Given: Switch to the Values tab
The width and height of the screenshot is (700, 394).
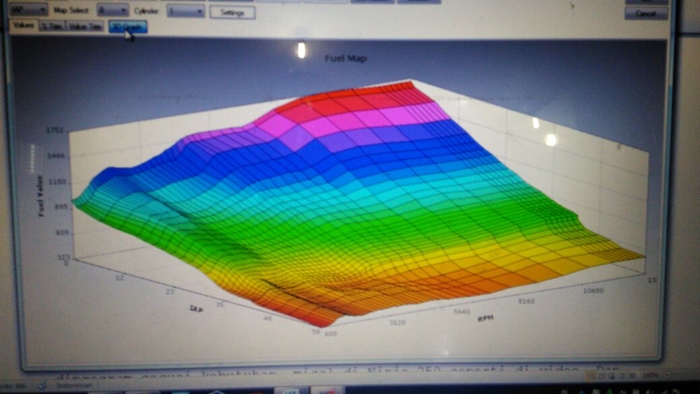Looking at the screenshot, I should 24,25.
